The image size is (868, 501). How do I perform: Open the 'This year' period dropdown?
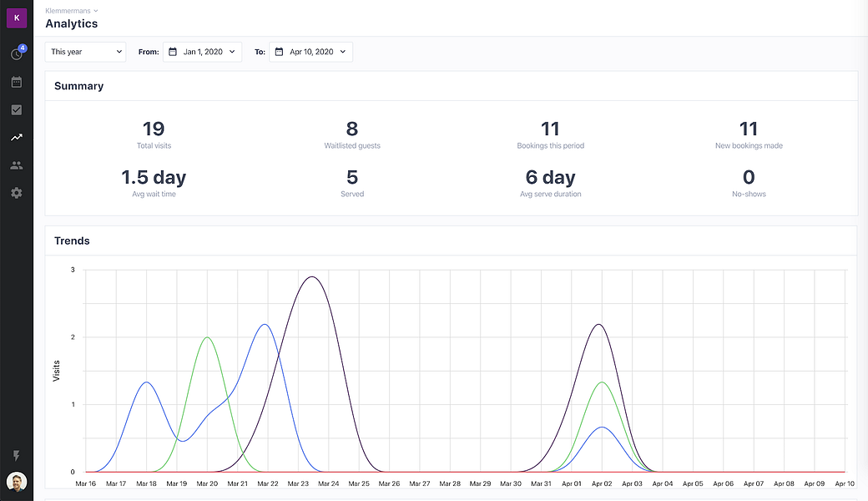pyautogui.click(x=85, y=52)
